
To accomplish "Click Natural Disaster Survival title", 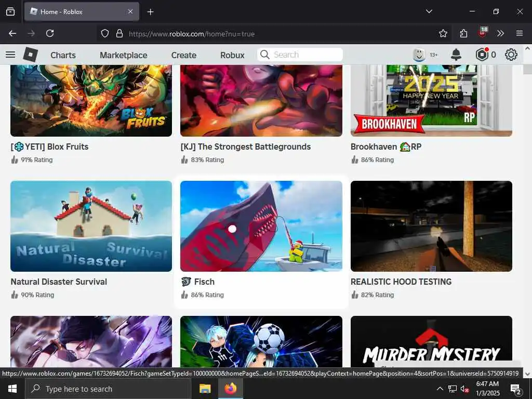I will click(59, 282).
